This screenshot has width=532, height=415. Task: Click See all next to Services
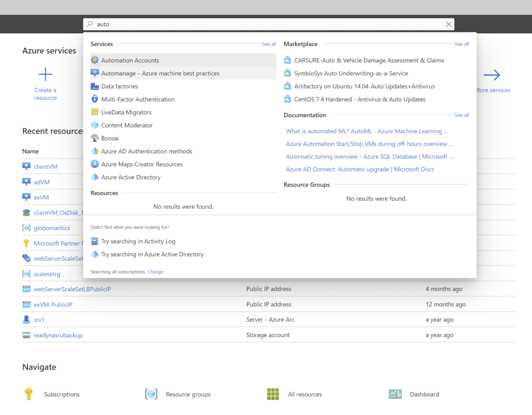click(x=269, y=44)
